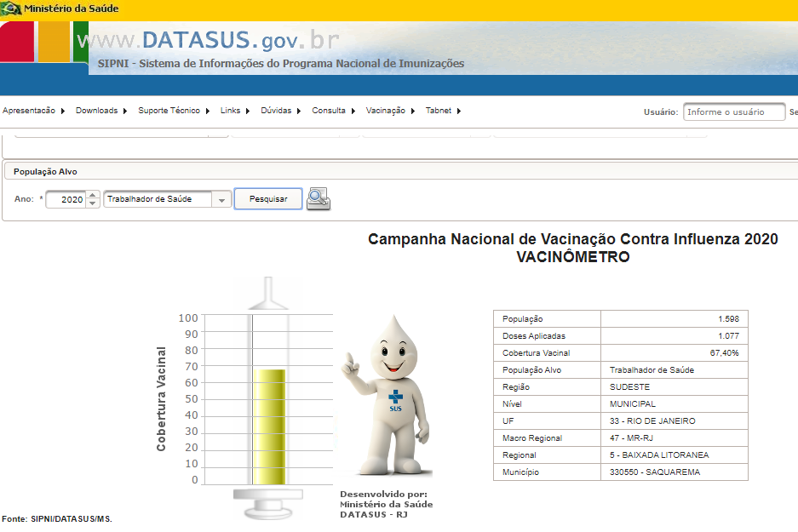Screen dimensions: 798x532
Task: Click the magnifier search icon beside Pesquisar
Action: tap(319, 199)
